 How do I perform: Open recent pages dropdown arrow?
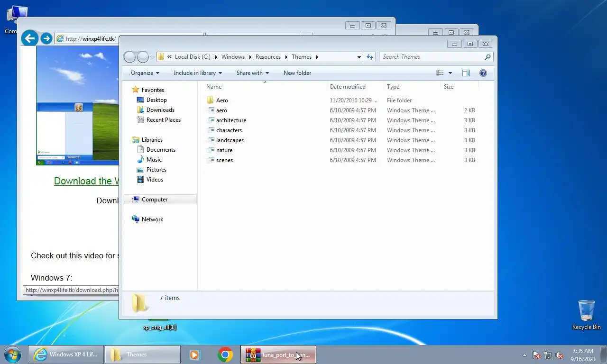(152, 57)
